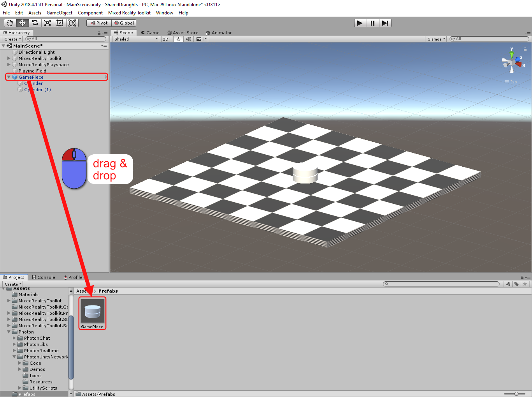Click the Global rotation button
The height and width of the screenshot is (397, 532).
click(x=124, y=23)
